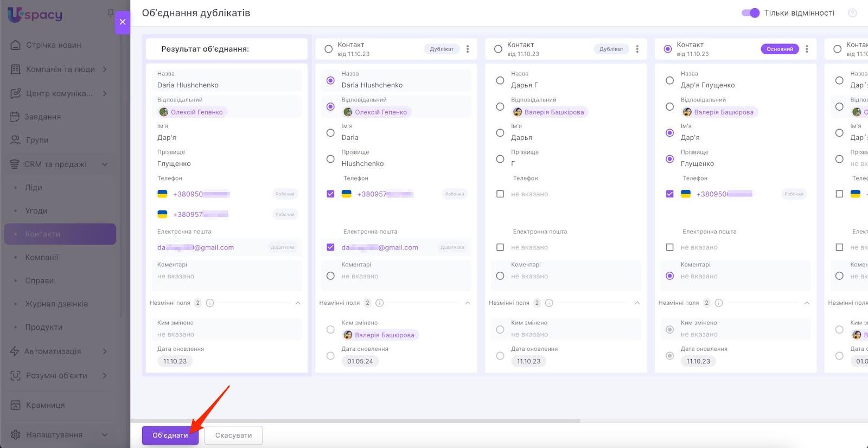This screenshot has height=448, width=868.
Task: Expand Розумні об'єкти submenu
Action: tap(105, 375)
